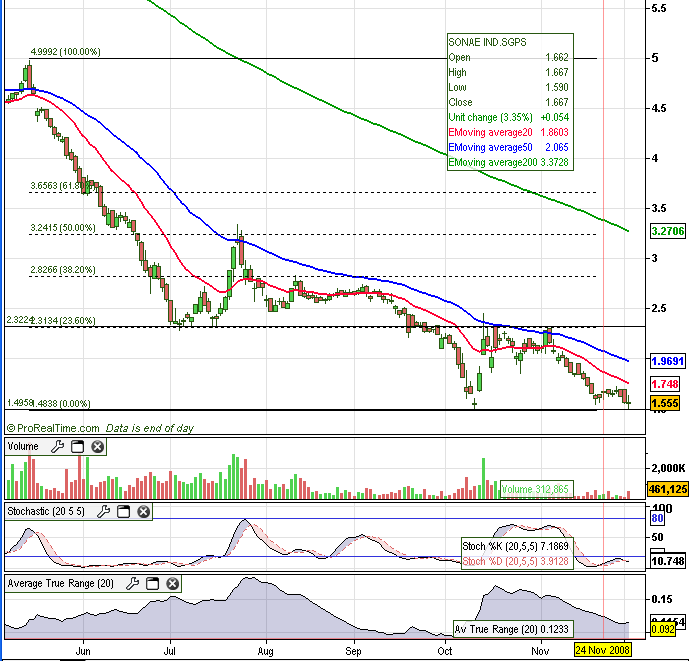Open Average True Range settings wrench

coord(132,584)
